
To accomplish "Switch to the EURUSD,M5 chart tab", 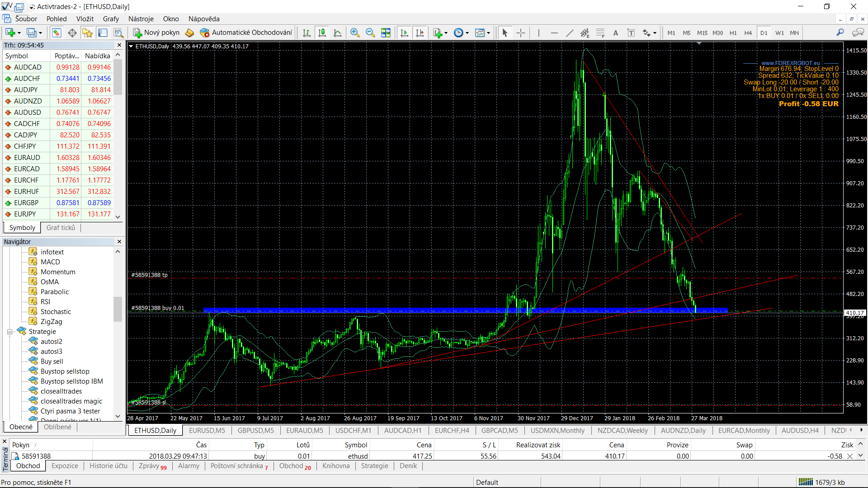I will (207, 430).
